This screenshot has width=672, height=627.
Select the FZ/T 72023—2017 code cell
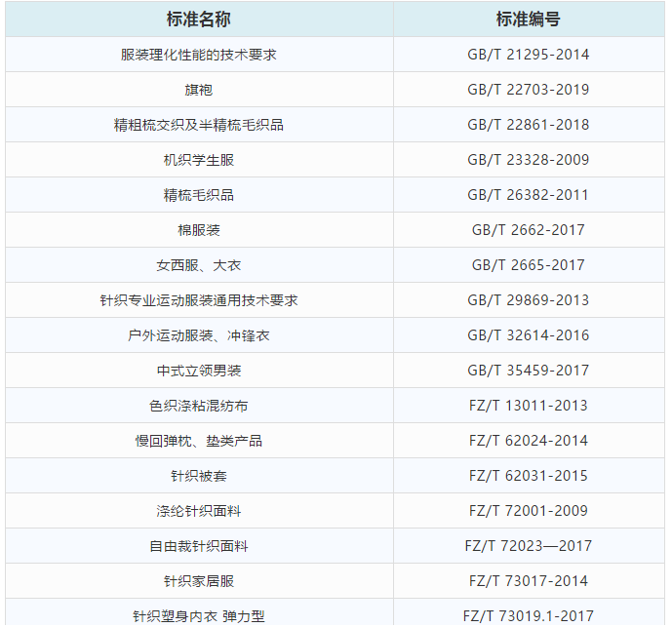[x=528, y=546]
